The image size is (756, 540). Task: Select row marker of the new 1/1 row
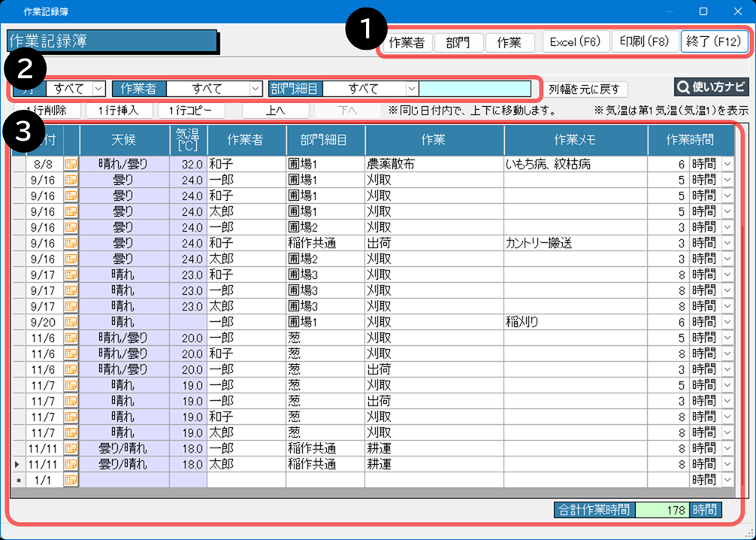pyautogui.click(x=18, y=480)
